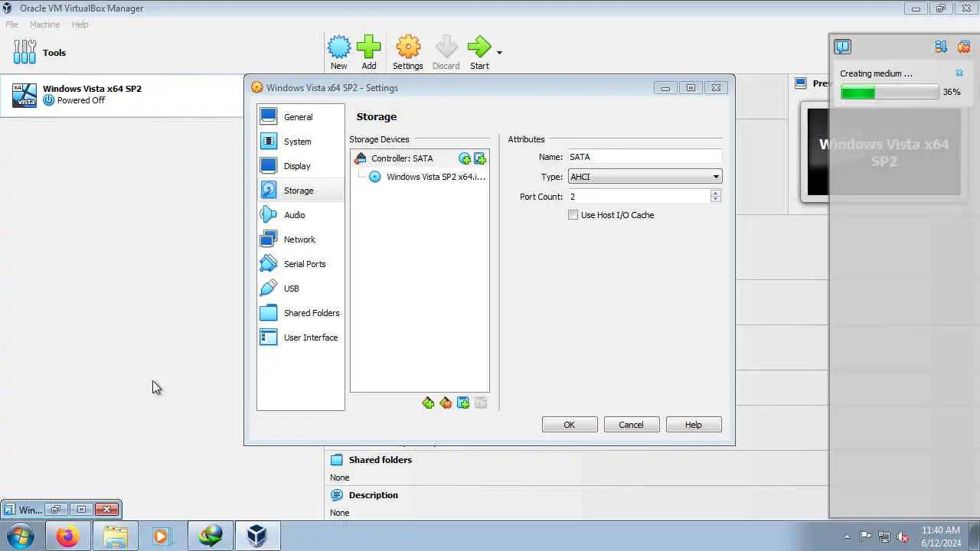Open the Network settings category
The height and width of the screenshot is (551, 980).
(x=300, y=240)
